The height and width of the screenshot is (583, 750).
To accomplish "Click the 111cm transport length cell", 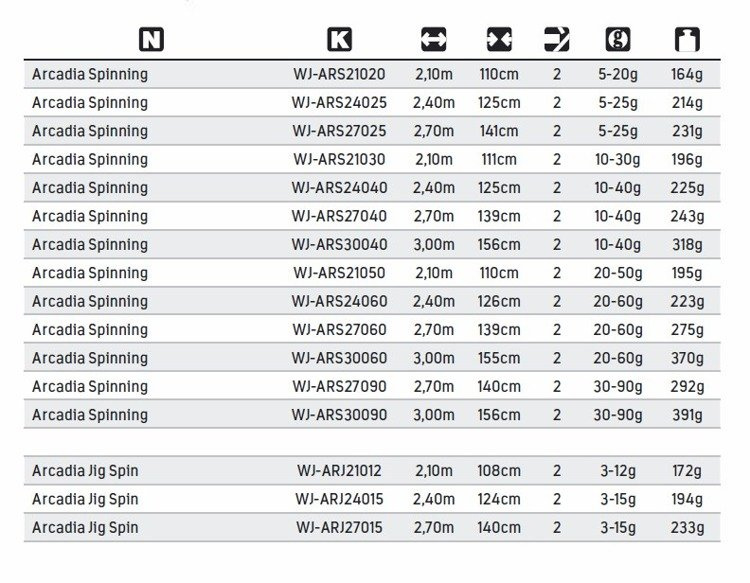I will 499,159.
